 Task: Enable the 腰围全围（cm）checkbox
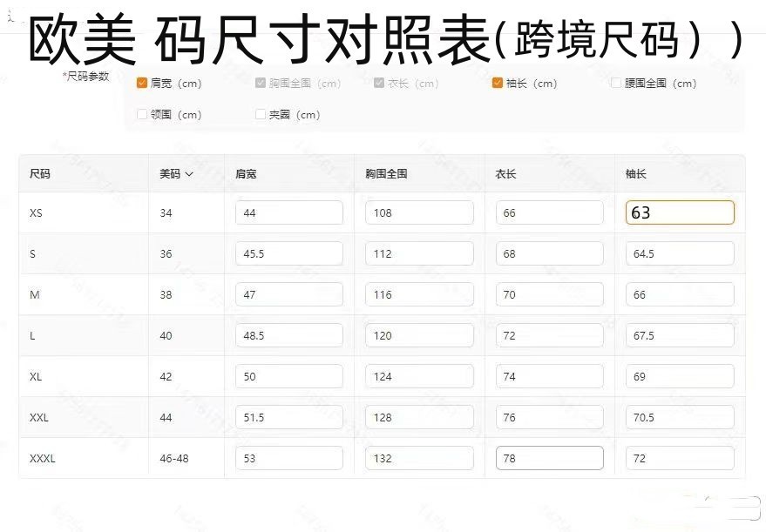(617, 83)
